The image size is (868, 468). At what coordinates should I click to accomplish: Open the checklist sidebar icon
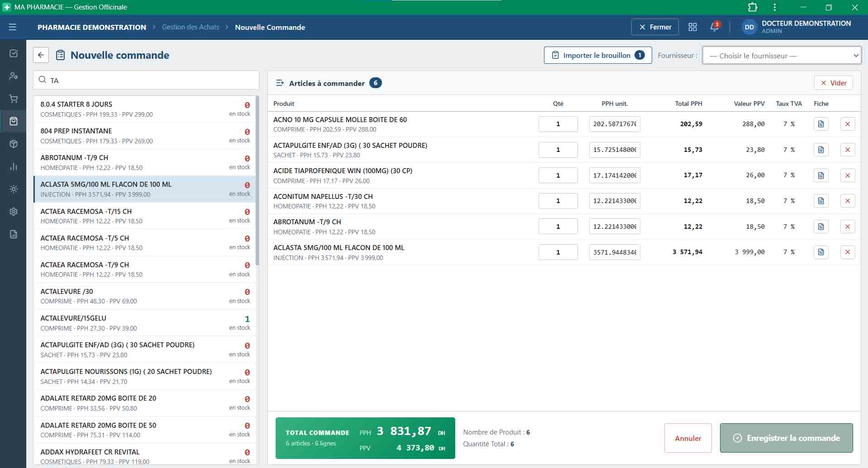coord(14,53)
